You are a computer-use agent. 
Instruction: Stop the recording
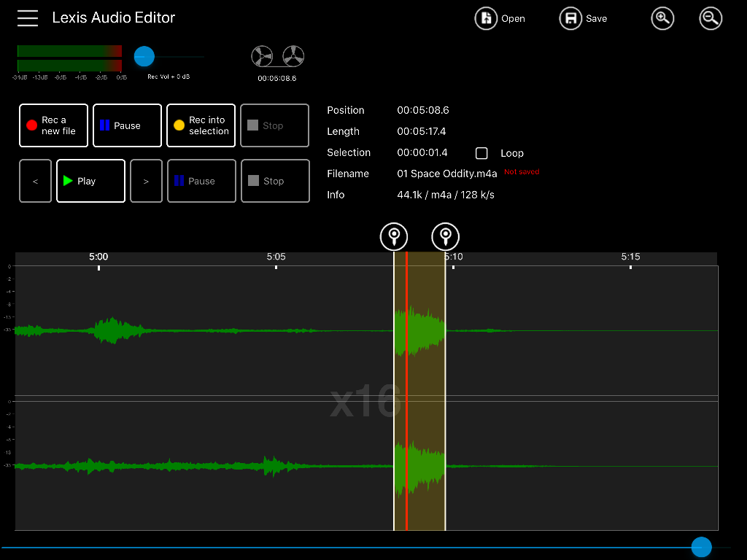point(275,125)
